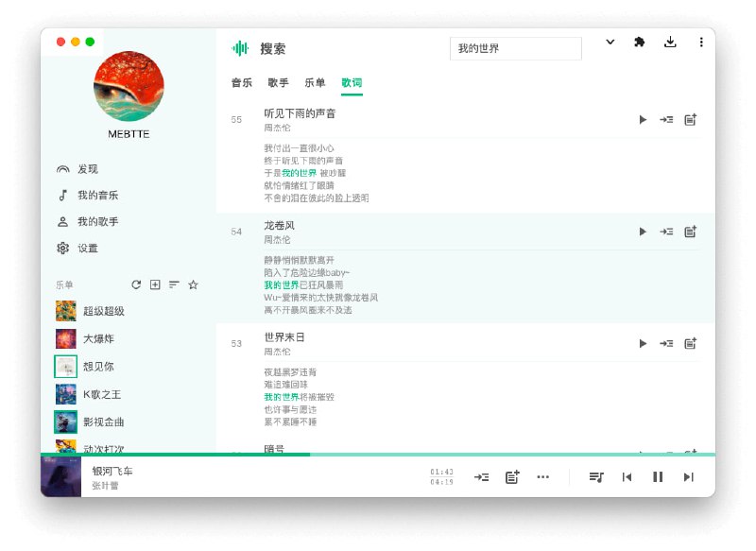
Task: Add 龙卷风 to a playlist
Action: [691, 232]
